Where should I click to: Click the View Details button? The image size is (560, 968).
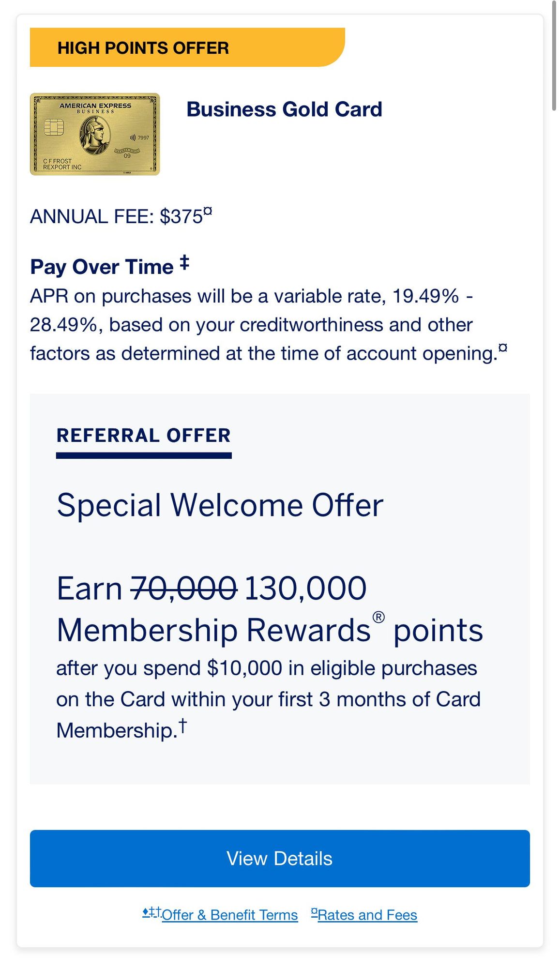click(x=280, y=858)
